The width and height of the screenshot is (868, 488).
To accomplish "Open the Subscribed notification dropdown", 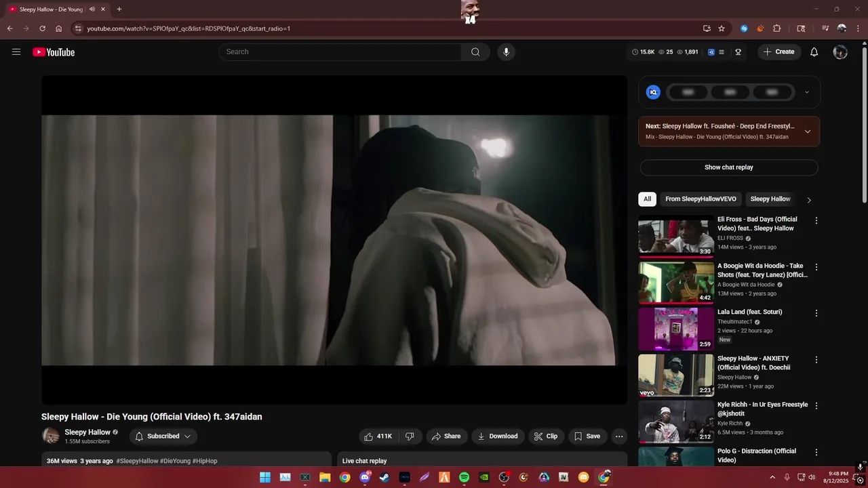I will [x=163, y=436].
